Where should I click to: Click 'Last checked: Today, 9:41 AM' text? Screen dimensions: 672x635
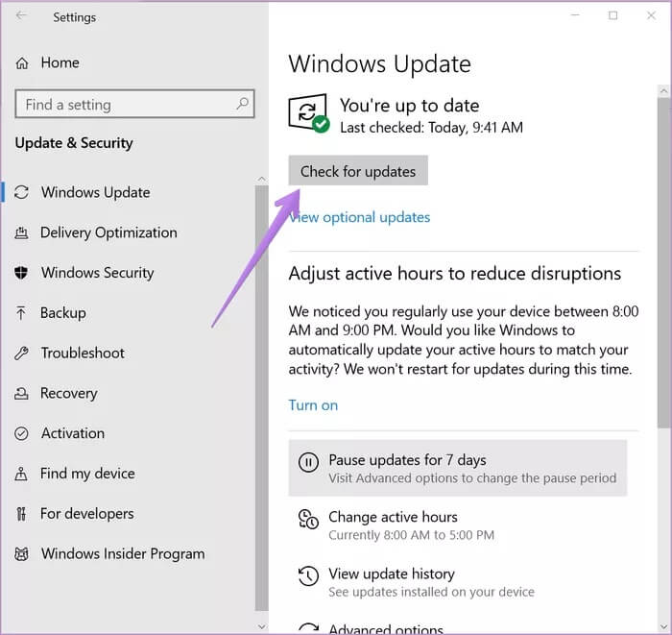click(431, 128)
